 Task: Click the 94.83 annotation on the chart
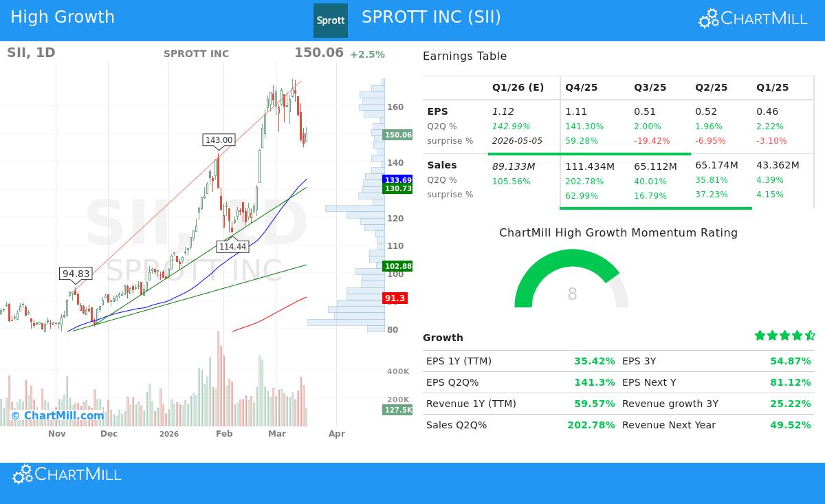[76, 274]
